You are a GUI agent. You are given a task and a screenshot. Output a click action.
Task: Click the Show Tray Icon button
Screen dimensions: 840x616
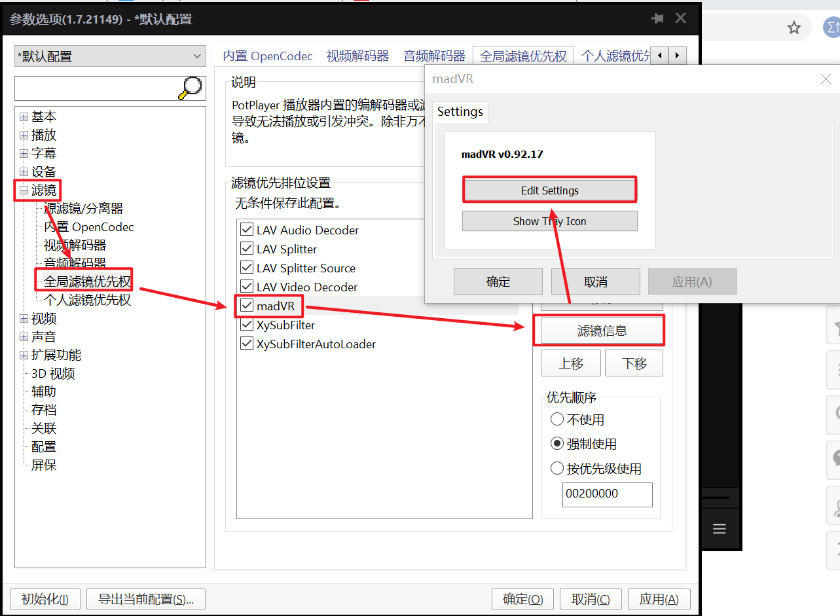550,221
